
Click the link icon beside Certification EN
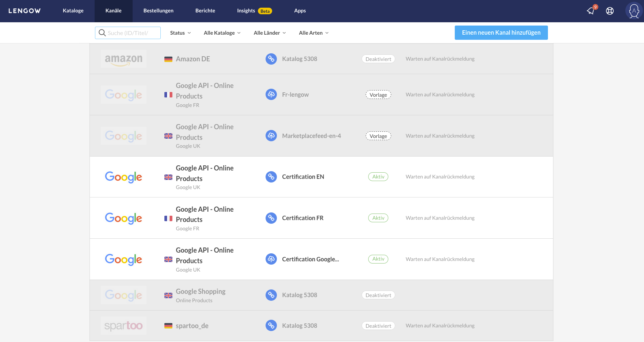coord(271,177)
